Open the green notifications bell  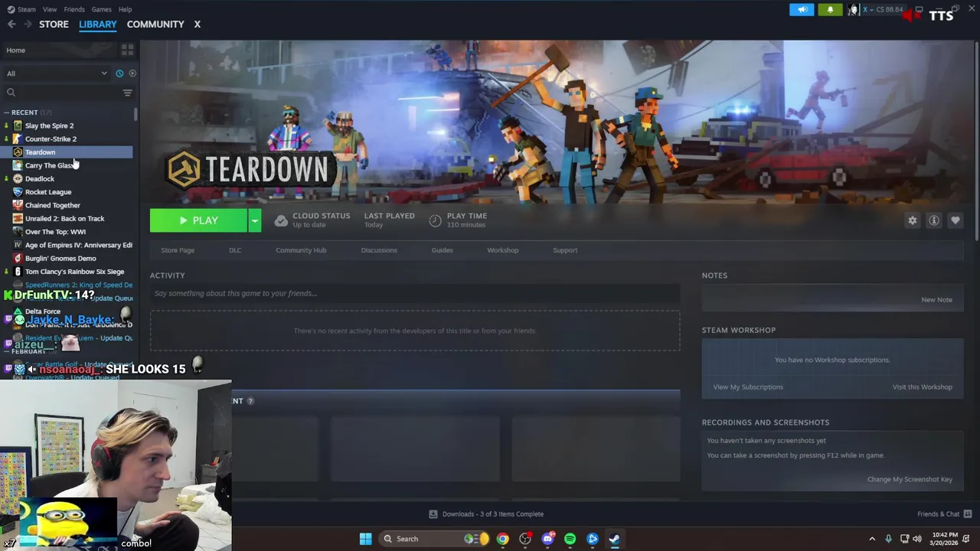click(830, 9)
